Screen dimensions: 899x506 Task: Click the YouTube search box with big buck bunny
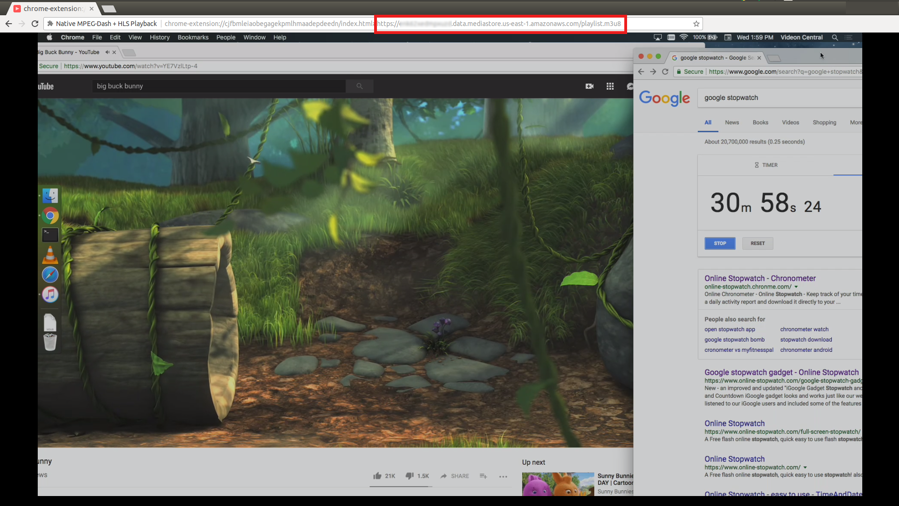220,86
